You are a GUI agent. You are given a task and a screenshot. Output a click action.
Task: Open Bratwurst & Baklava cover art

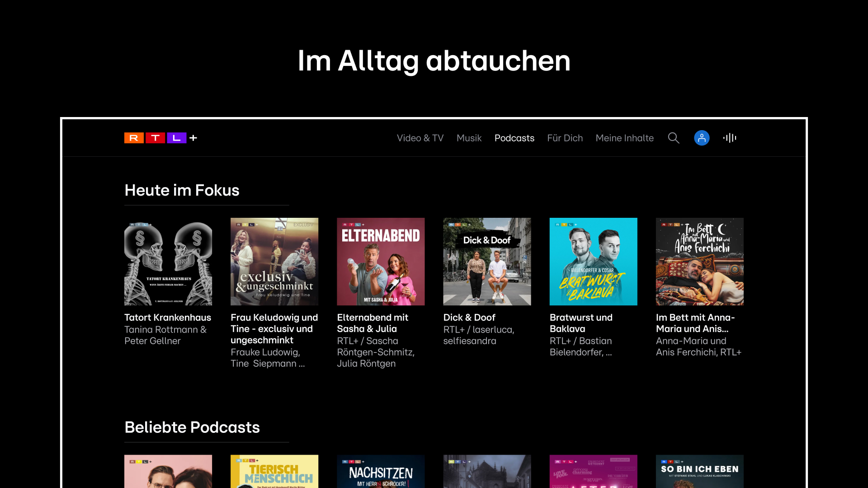pos(593,262)
